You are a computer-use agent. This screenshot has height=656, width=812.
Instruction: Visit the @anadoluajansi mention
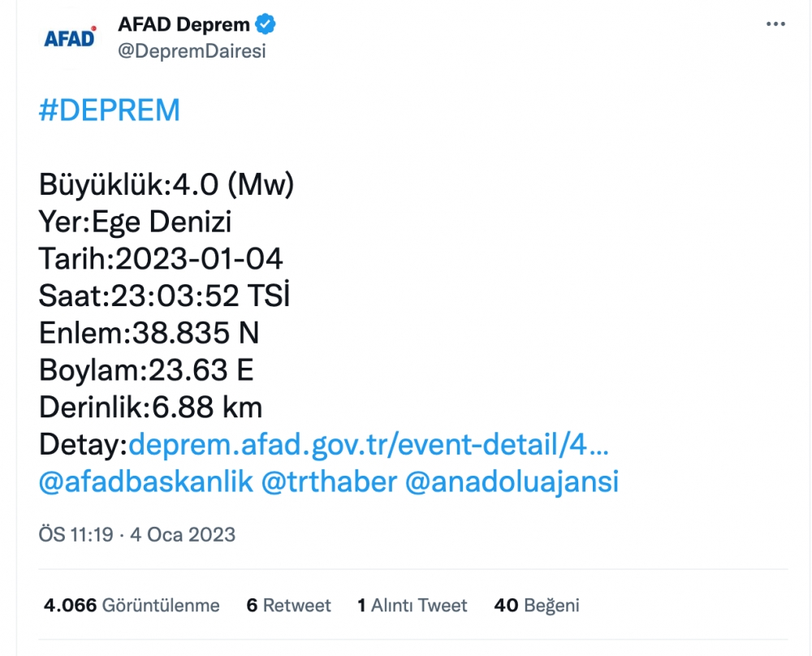click(x=512, y=481)
